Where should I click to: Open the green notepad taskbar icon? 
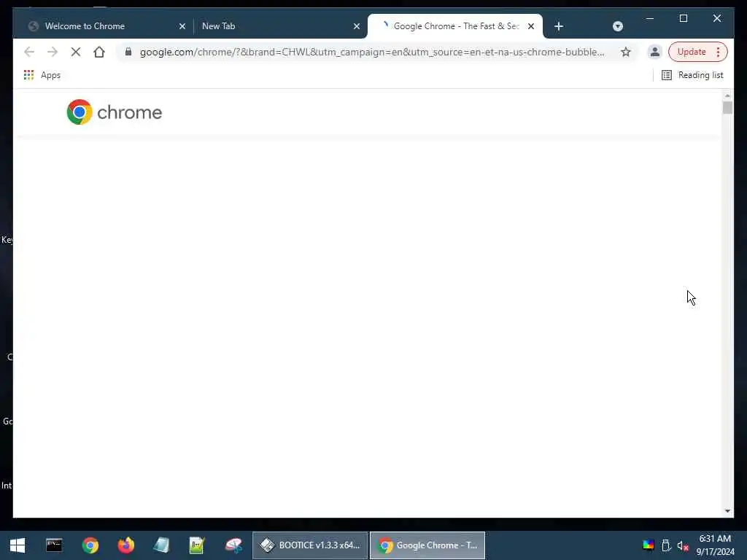pyautogui.click(x=197, y=545)
